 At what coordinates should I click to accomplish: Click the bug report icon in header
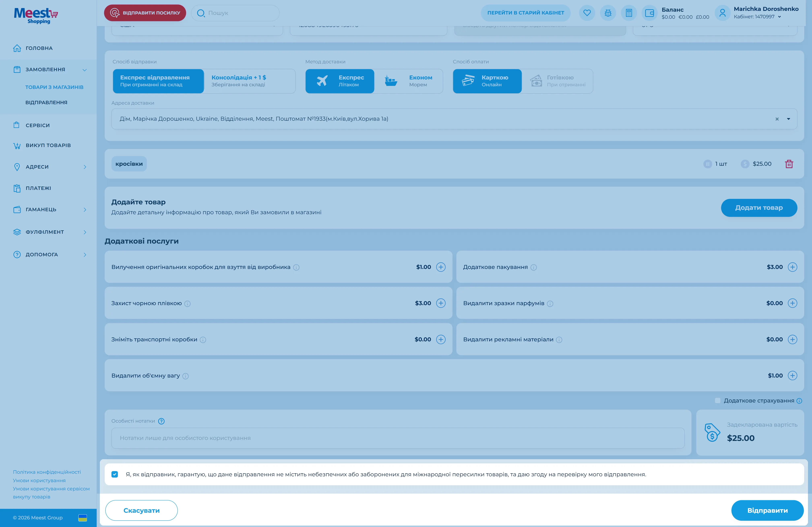click(608, 13)
